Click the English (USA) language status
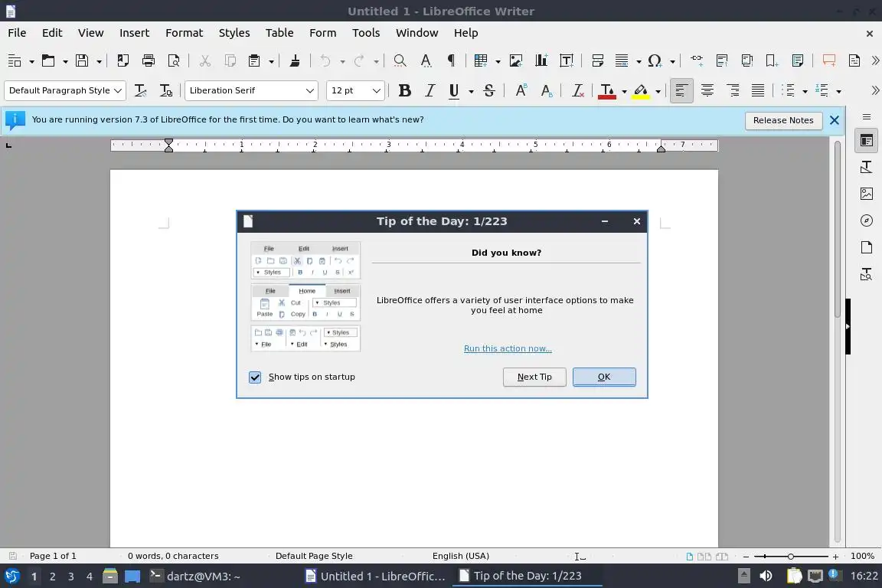This screenshot has height=588, width=882. pyautogui.click(x=460, y=556)
